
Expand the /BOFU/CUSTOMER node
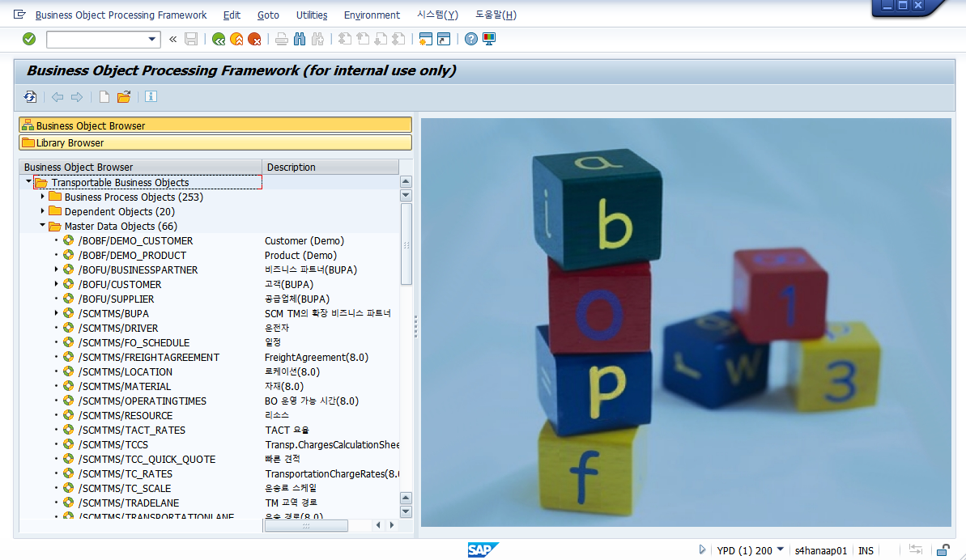coord(56,284)
